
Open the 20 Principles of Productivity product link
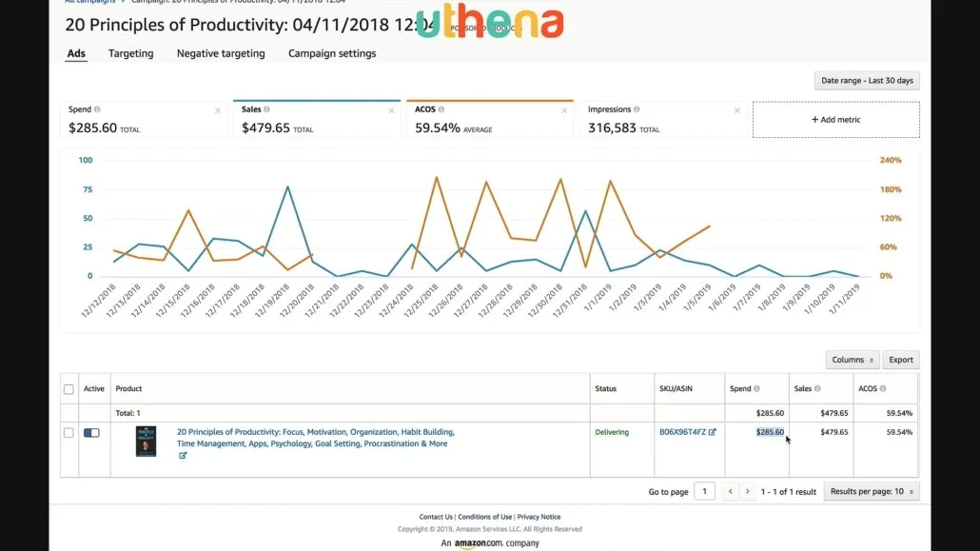point(316,438)
